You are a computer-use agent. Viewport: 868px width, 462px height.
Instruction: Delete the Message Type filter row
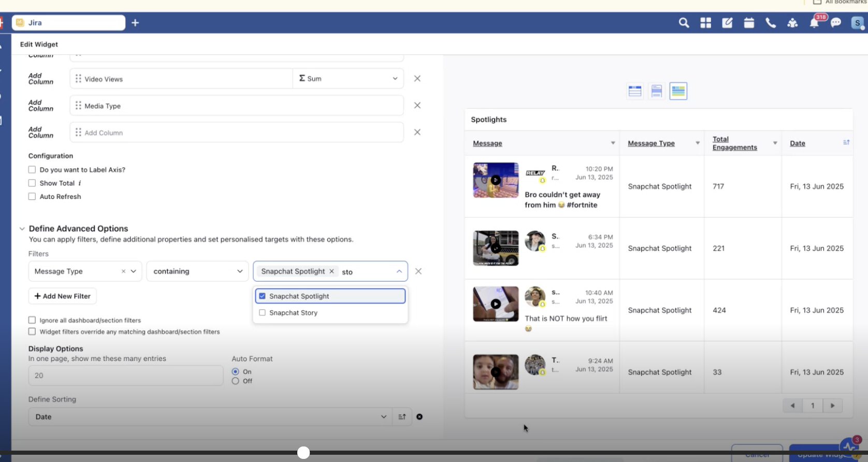tap(418, 271)
